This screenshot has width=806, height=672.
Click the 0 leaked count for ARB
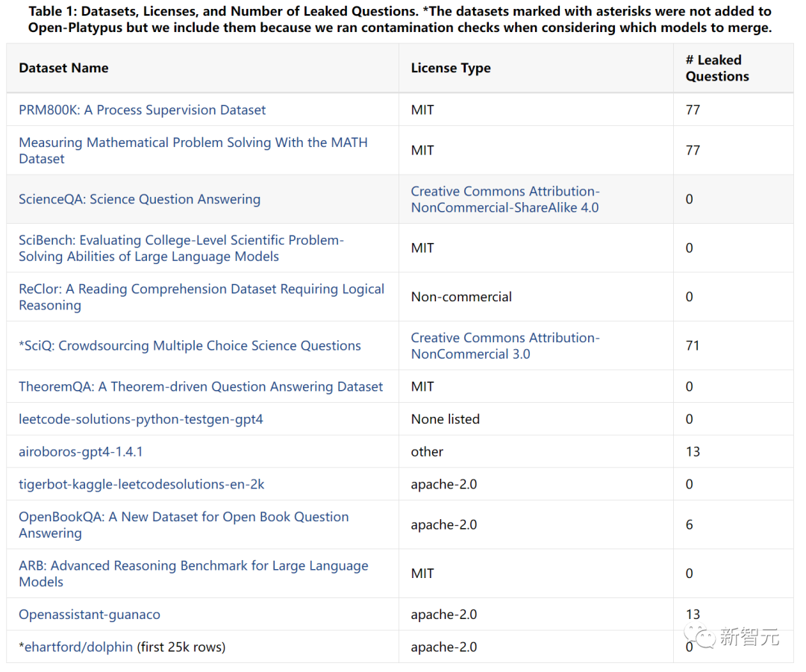click(690, 574)
